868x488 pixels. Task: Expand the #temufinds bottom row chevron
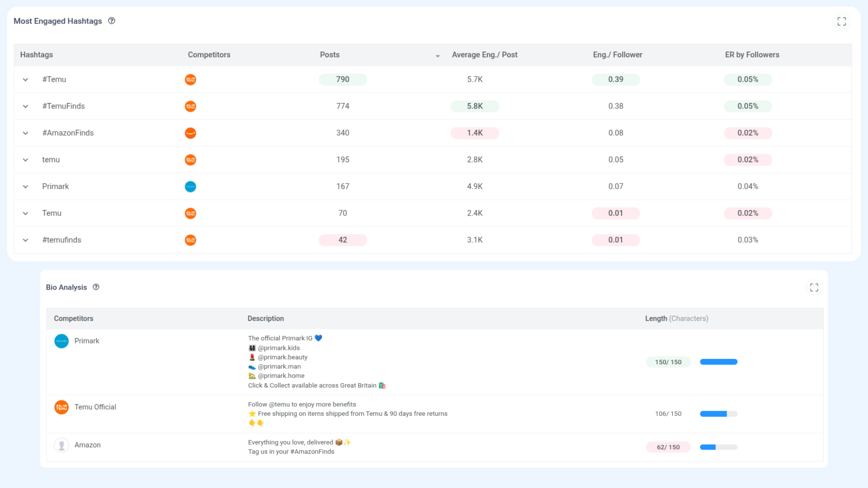tap(26, 240)
